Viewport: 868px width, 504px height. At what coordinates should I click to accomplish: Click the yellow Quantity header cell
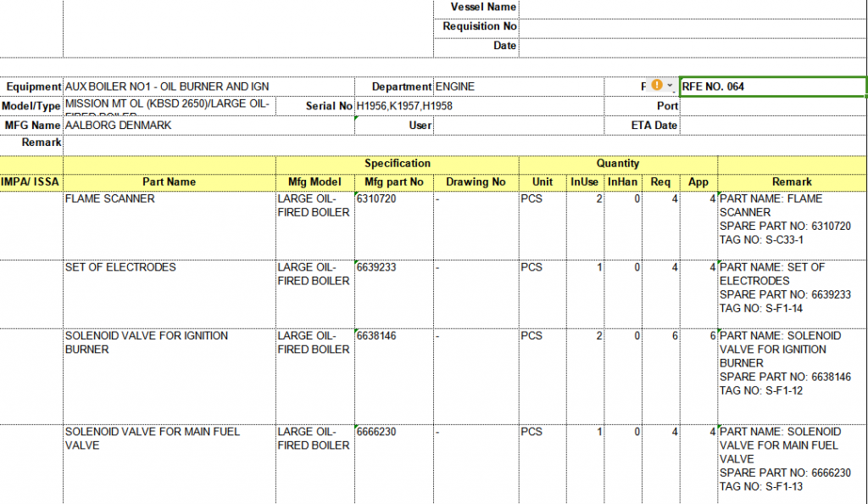618,163
